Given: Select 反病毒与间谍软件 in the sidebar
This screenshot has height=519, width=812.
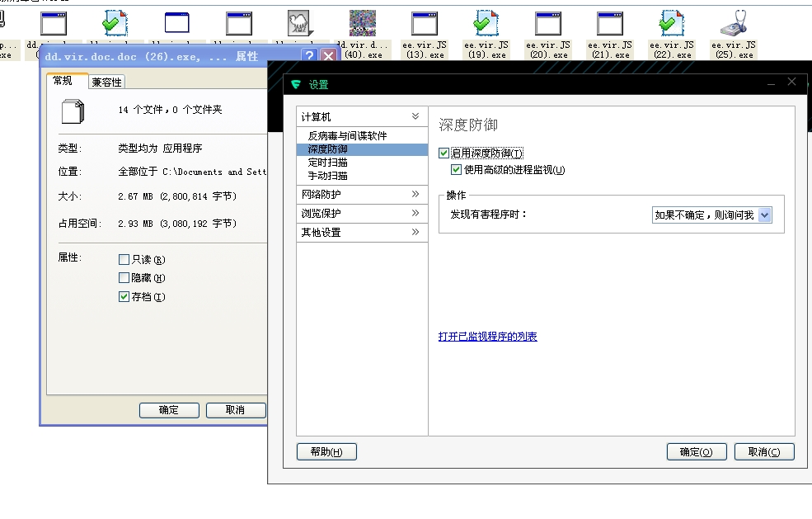Looking at the screenshot, I should point(347,136).
